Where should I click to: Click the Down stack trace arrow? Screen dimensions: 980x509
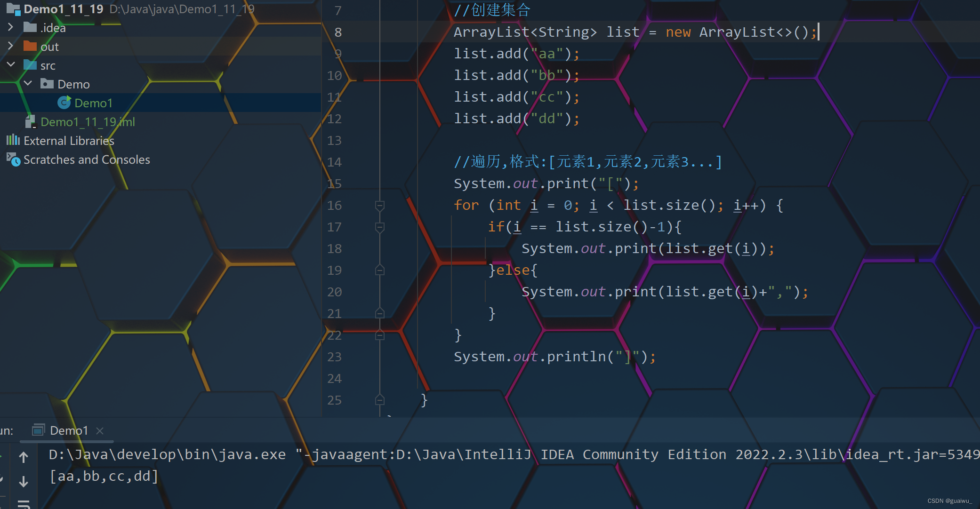pos(24,481)
